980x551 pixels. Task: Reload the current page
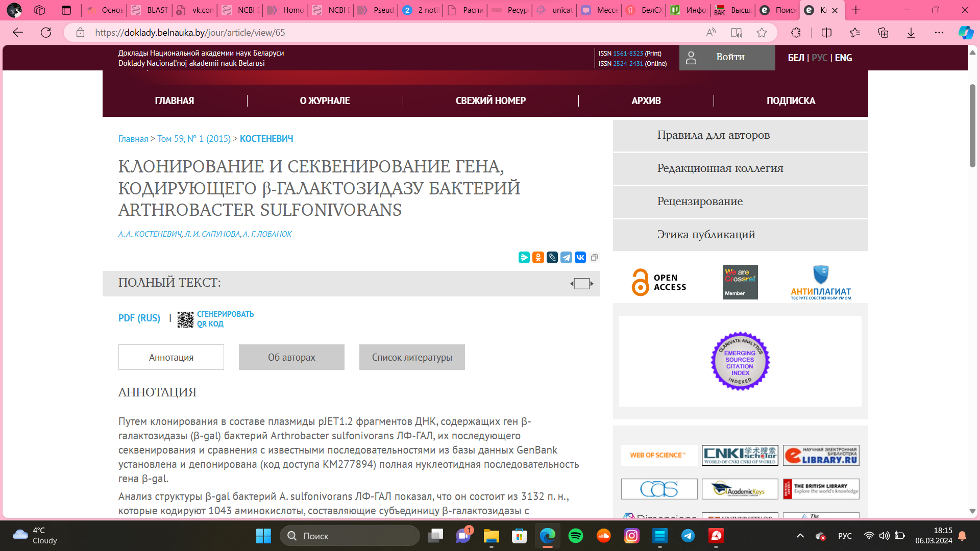pos(46,33)
